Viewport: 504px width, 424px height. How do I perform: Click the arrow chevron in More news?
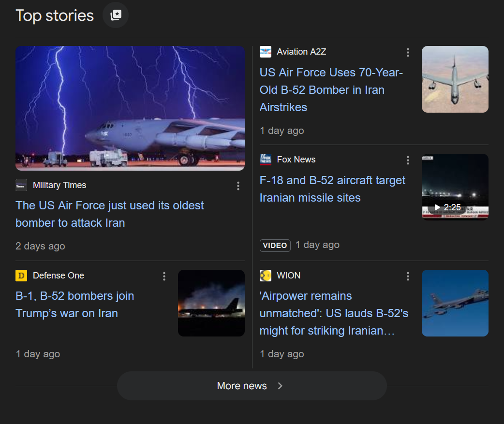[x=280, y=386]
